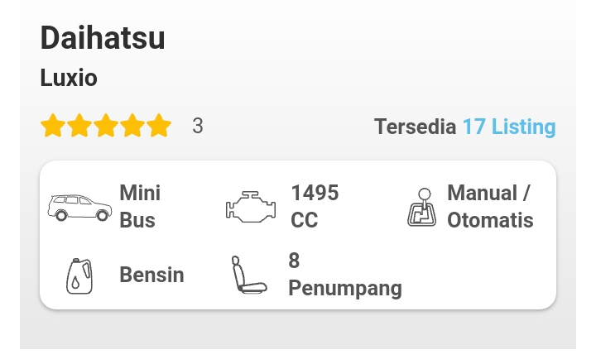This screenshot has width=596, height=364.
Task: Click the fuel jerrycan icon
Action: [79, 276]
